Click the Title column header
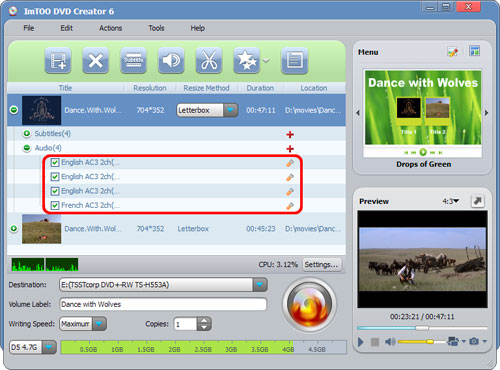 (x=65, y=88)
